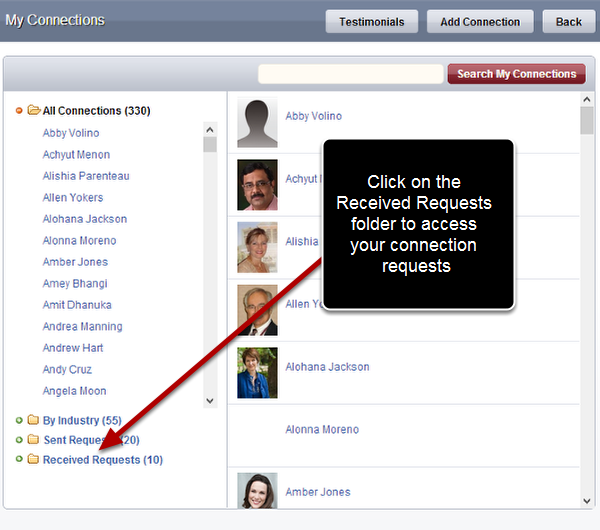Click the Sent Requests folder icon
The image size is (600, 530).
point(33,440)
